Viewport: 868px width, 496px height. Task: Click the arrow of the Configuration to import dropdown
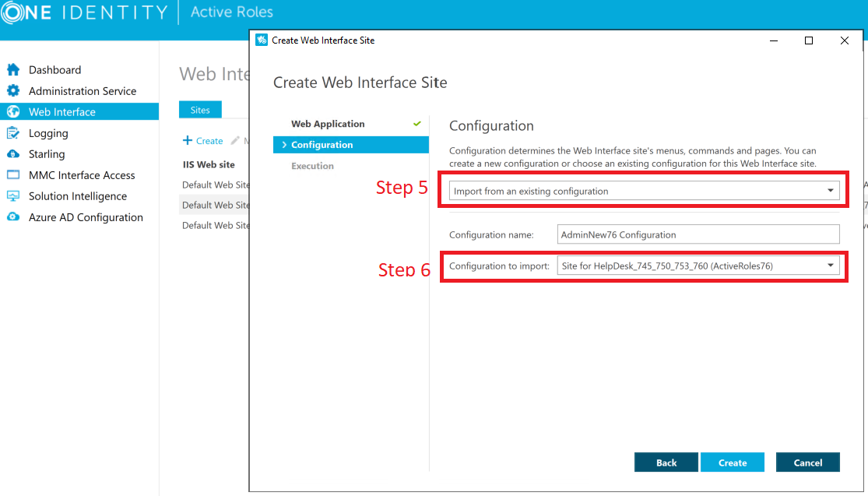(x=831, y=266)
